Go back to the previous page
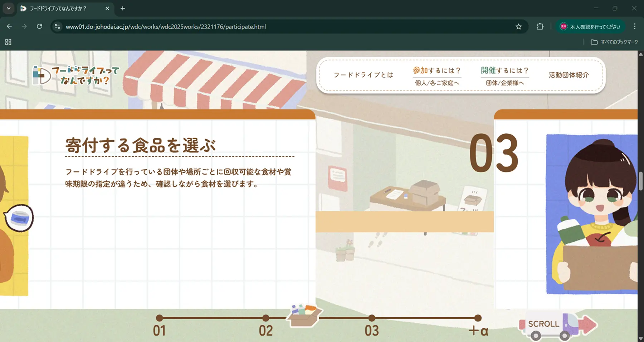The width and height of the screenshot is (644, 342). tap(9, 26)
